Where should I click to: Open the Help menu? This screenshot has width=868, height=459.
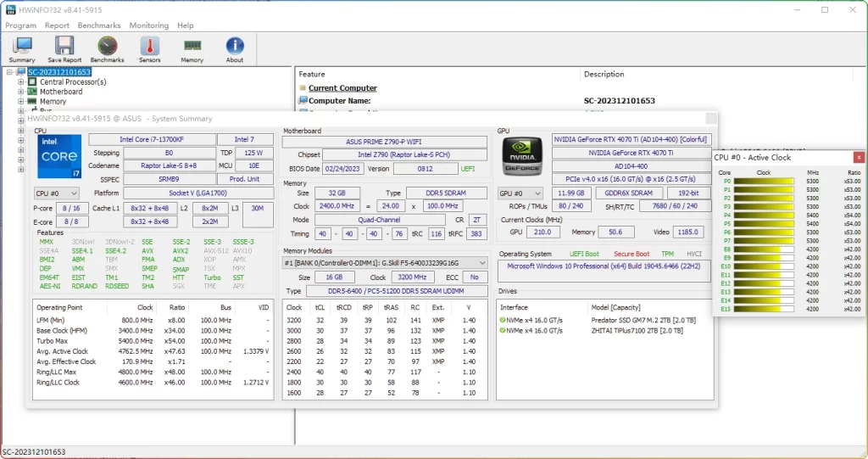click(x=186, y=25)
